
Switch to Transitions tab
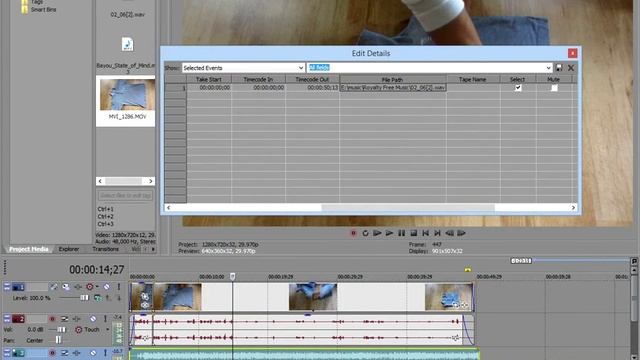[105, 249]
